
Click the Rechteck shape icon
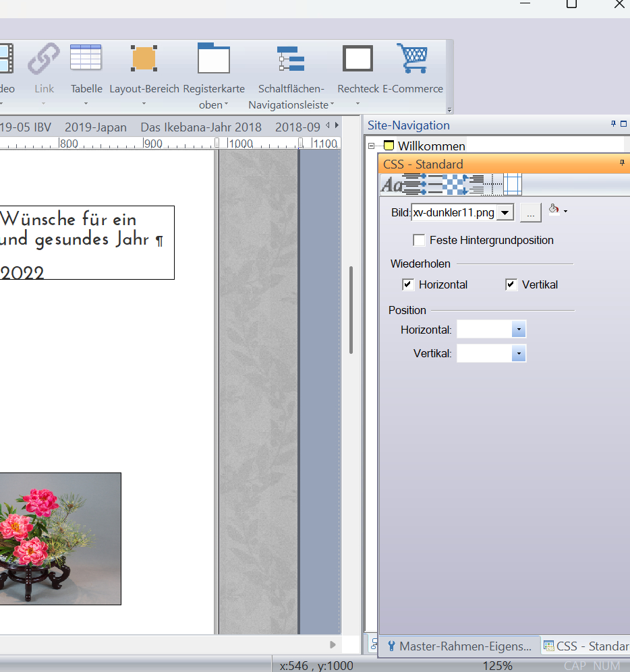pos(357,59)
